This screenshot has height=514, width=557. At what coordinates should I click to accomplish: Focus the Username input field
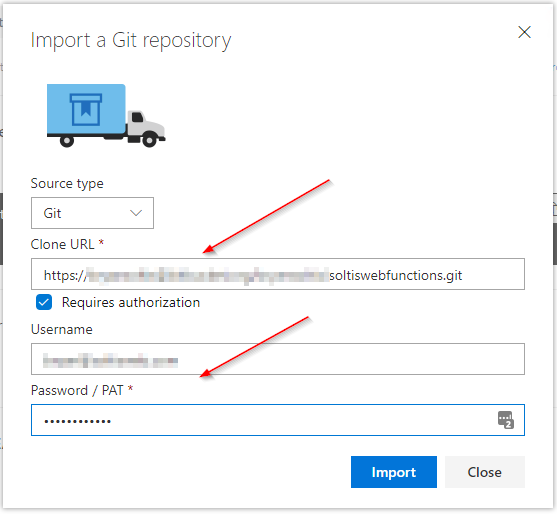click(x=278, y=359)
